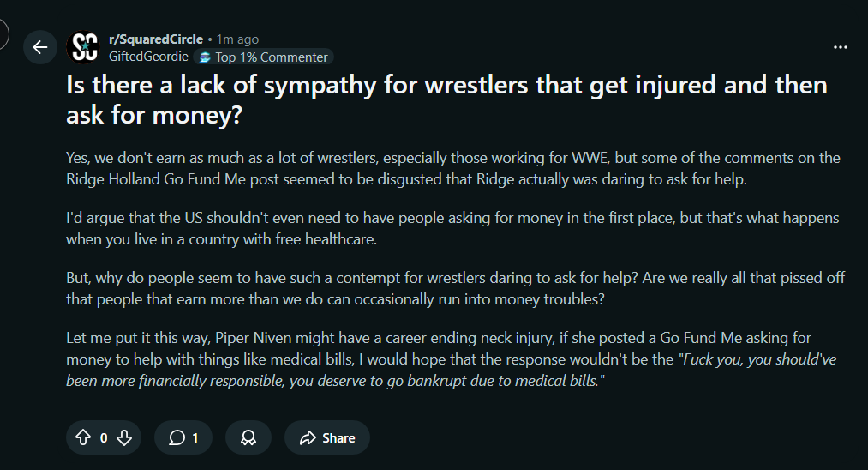Click the partial circle icon at left edge
The width and height of the screenshot is (868, 470).
(3, 34)
